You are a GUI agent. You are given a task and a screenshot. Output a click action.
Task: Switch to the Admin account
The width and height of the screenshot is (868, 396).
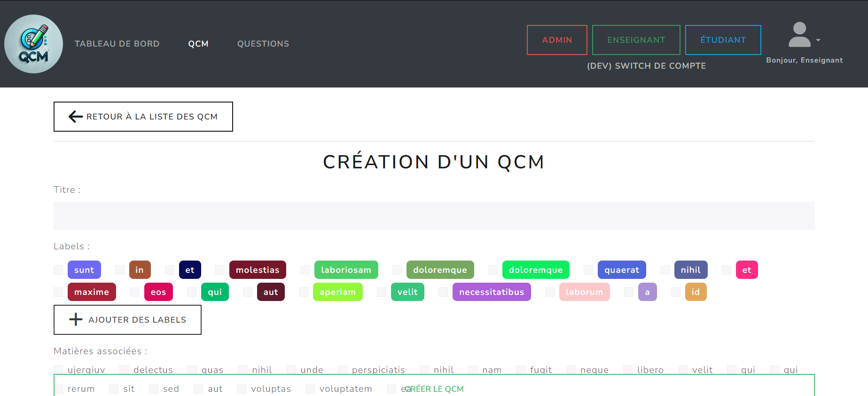click(x=557, y=40)
